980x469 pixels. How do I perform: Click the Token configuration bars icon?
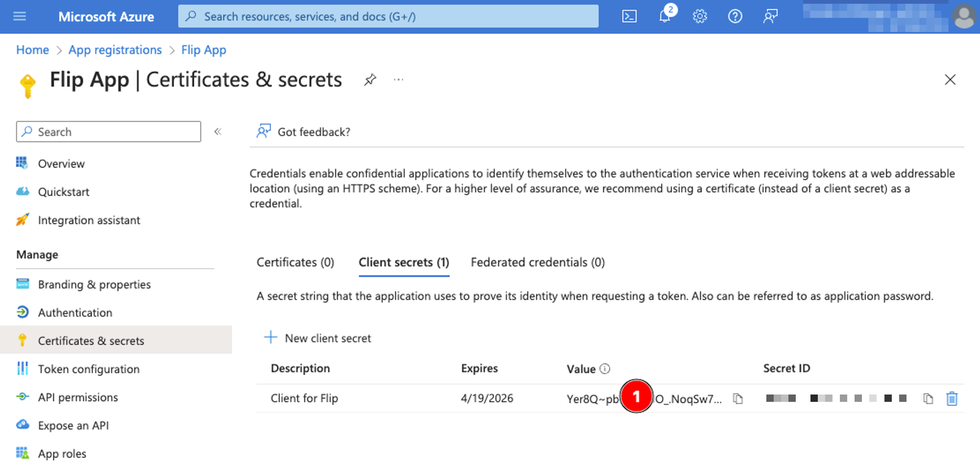click(23, 369)
